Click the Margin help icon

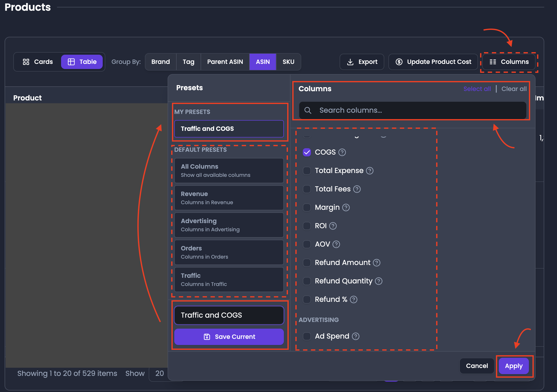coord(346,207)
